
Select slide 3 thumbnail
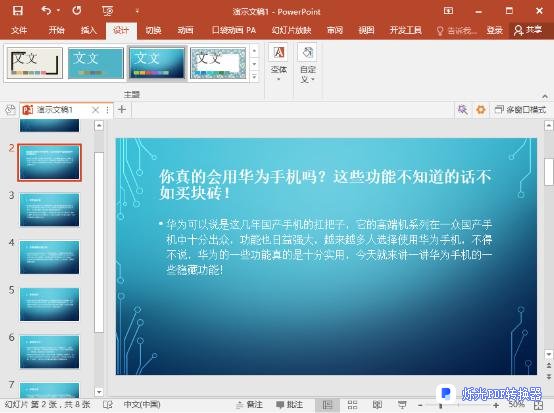(49, 210)
